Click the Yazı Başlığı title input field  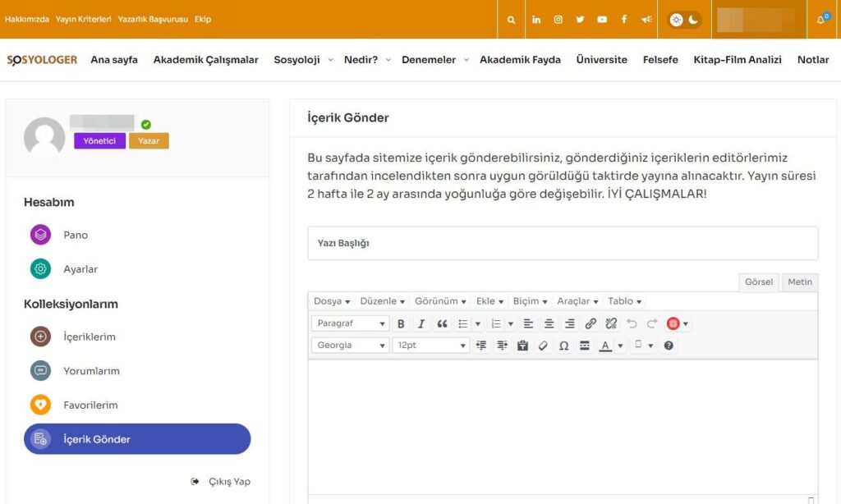(563, 244)
